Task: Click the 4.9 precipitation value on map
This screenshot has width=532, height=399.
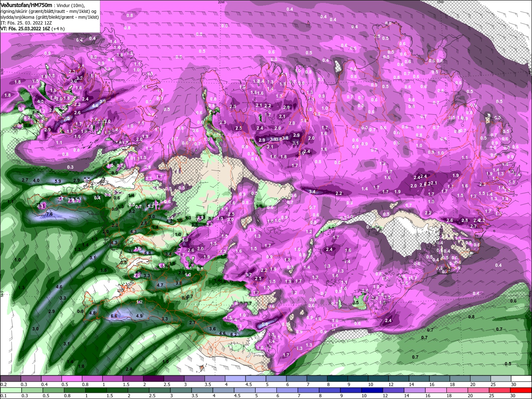Action: click(x=139, y=316)
